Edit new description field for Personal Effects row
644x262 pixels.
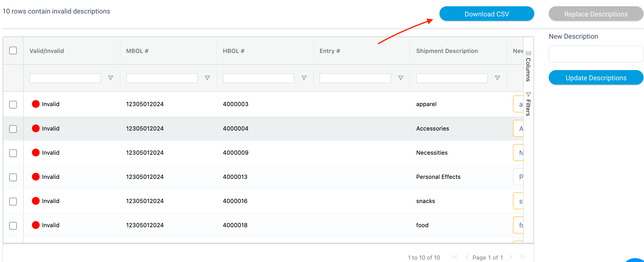518,177
